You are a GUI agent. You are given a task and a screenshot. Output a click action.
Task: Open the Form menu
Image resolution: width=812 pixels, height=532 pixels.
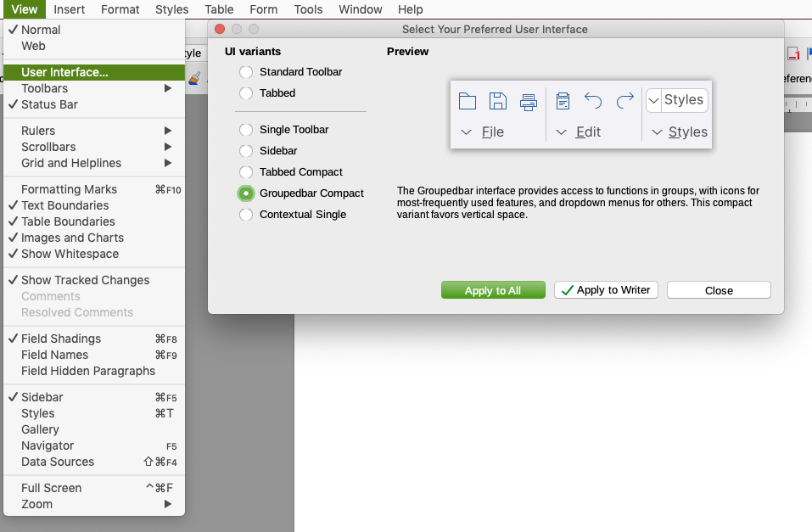(x=264, y=9)
